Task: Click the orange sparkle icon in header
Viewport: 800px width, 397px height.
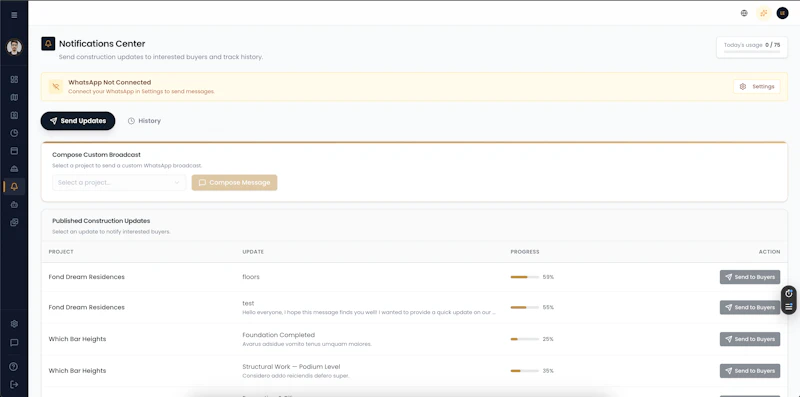Action: click(x=763, y=13)
